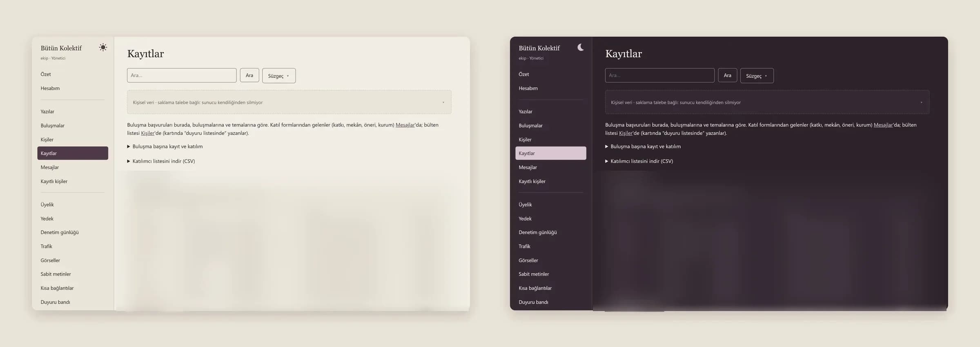This screenshot has width=980, height=347.
Task: Expand 'Katılımcı listesini indir (CSV)' in light panel
Action: 161,161
